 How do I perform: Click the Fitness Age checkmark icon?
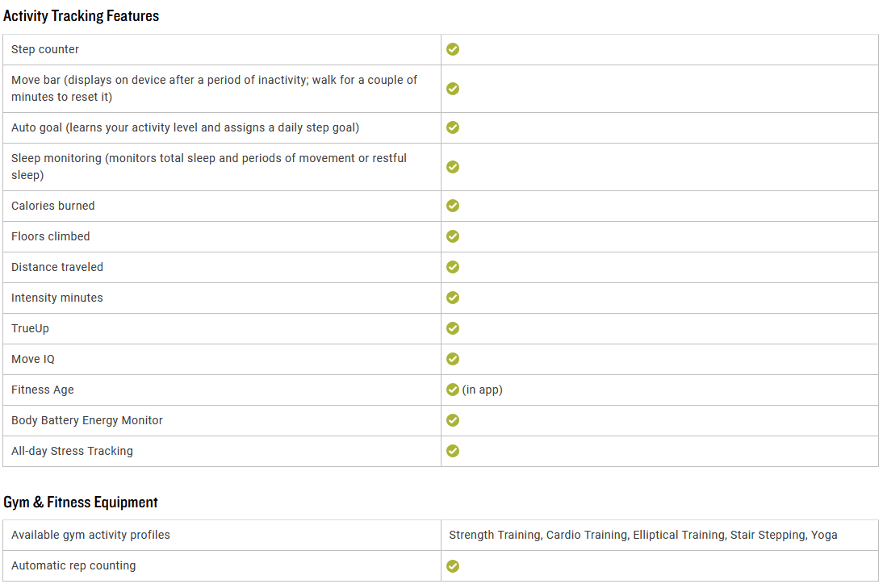[x=453, y=390]
